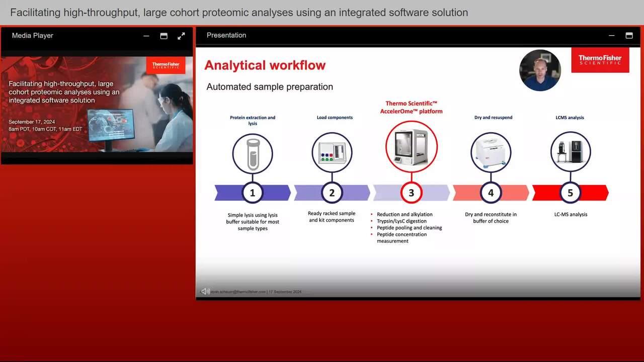Minimize the Media Player panel
The image size is (644, 362).
(x=146, y=36)
